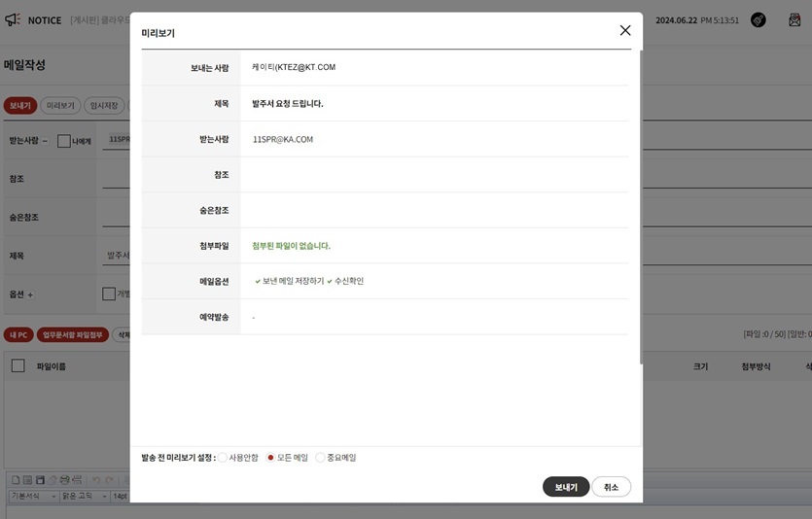Click the 제목 input field in background
Viewport: 812px width, 519px height.
tap(116, 256)
